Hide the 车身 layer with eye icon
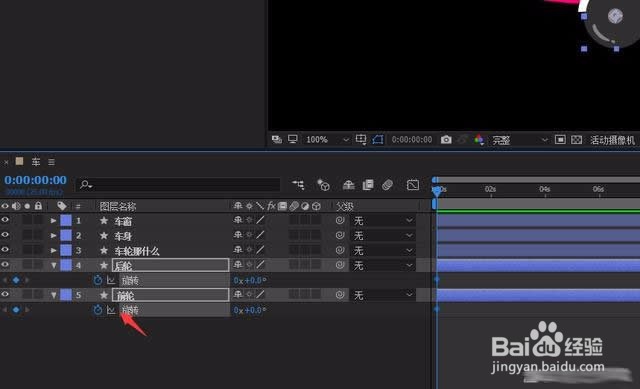640x389 pixels. (5, 235)
